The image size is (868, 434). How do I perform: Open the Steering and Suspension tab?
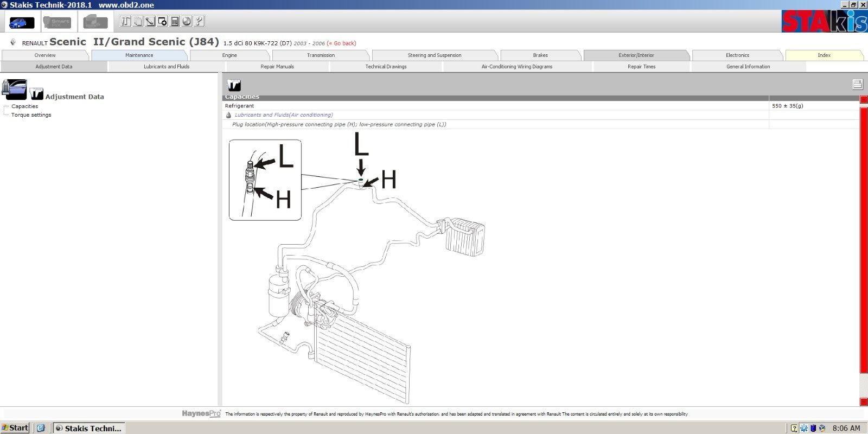pos(435,55)
